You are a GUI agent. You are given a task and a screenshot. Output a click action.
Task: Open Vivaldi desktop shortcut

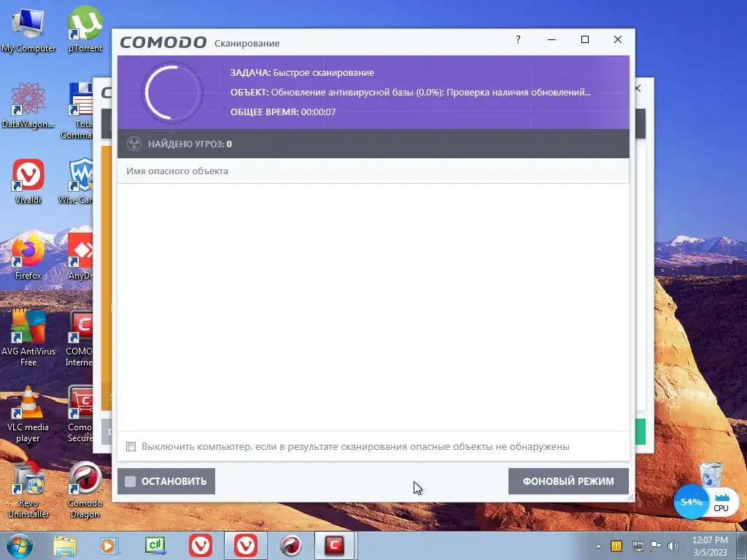[28, 182]
